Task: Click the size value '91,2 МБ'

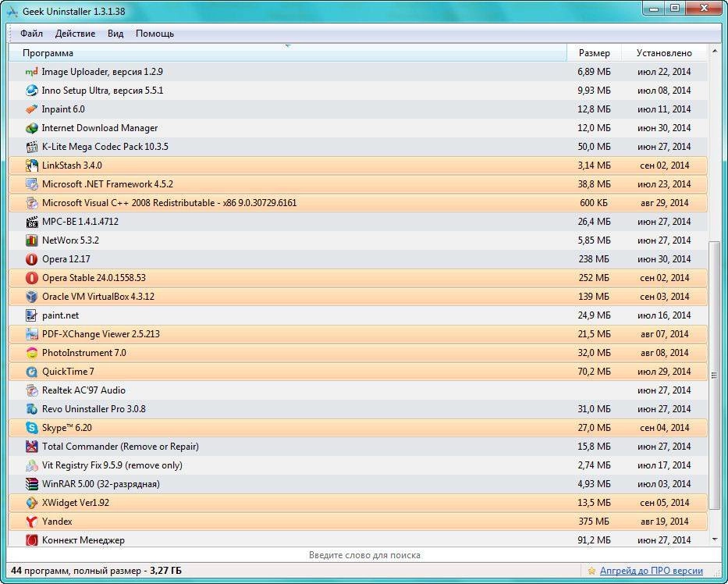Action: (x=595, y=540)
